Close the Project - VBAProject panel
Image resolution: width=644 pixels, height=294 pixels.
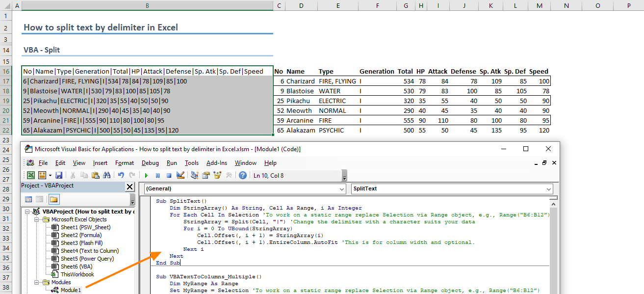click(x=129, y=187)
